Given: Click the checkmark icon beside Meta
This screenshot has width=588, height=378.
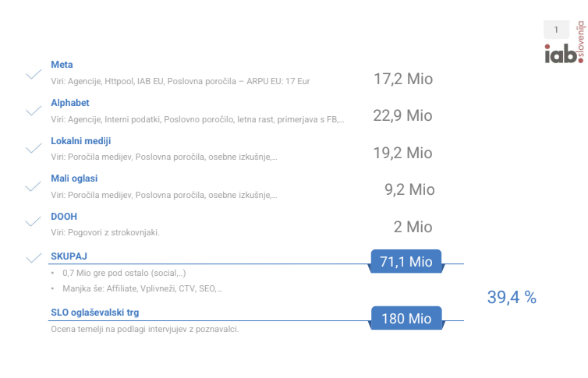Looking at the screenshot, I should pyautogui.click(x=34, y=75).
